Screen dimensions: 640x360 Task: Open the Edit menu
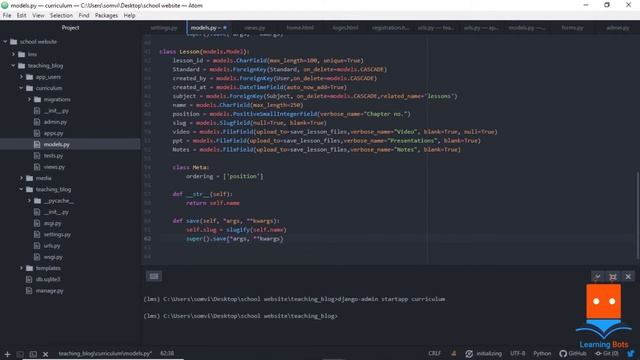click(22, 16)
